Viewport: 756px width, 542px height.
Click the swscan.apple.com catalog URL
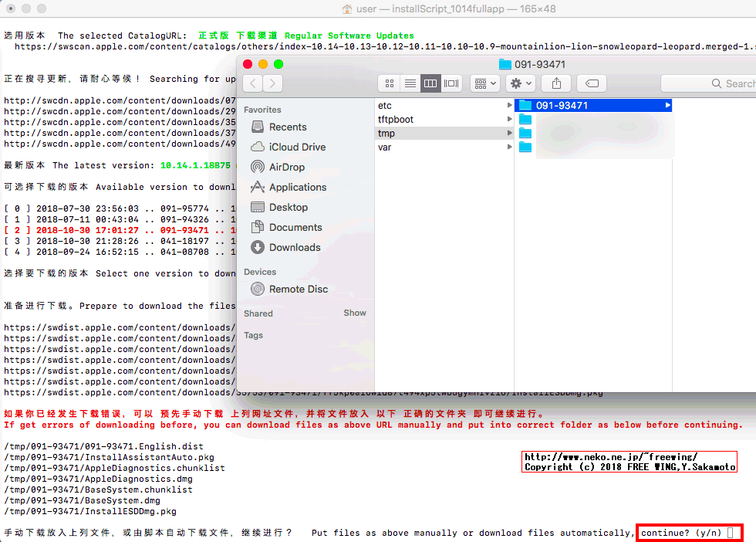coord(384,47)
